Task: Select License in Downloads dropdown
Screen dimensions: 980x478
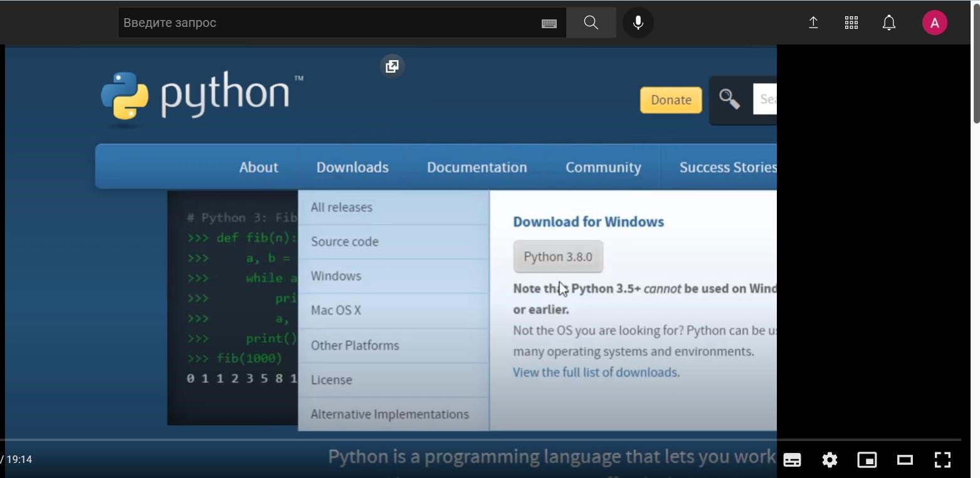Action: coord(393,380)
